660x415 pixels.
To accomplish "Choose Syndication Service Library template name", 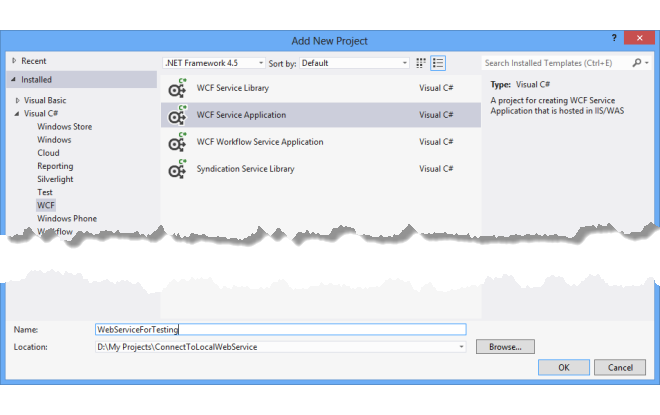I will (245, 169).
